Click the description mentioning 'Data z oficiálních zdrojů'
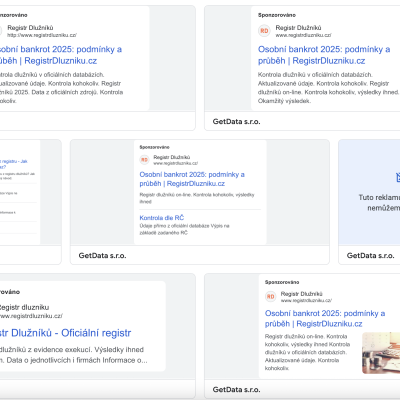Screen dimensions: 400x400 point(61,88)
